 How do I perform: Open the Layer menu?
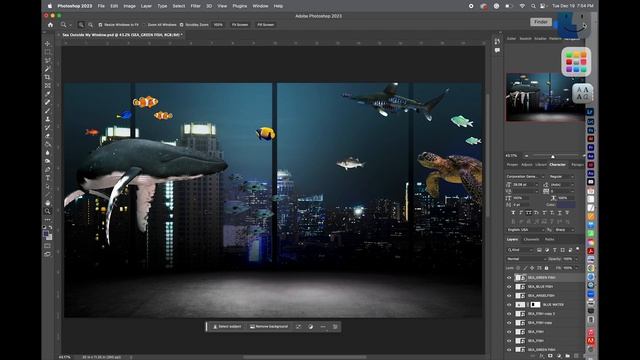(x=146, y=6)
